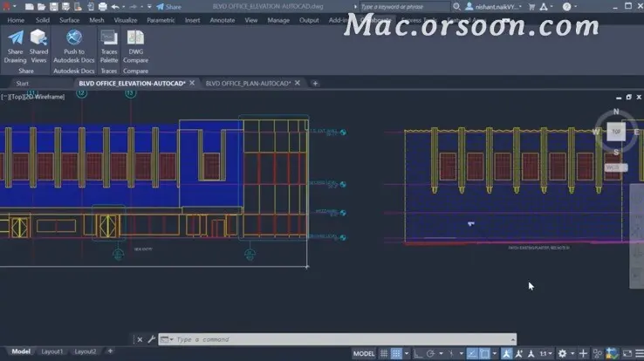Switch to the Insert ribbon tab
This screenshot has height=361, width=644.
click(192, 20)
